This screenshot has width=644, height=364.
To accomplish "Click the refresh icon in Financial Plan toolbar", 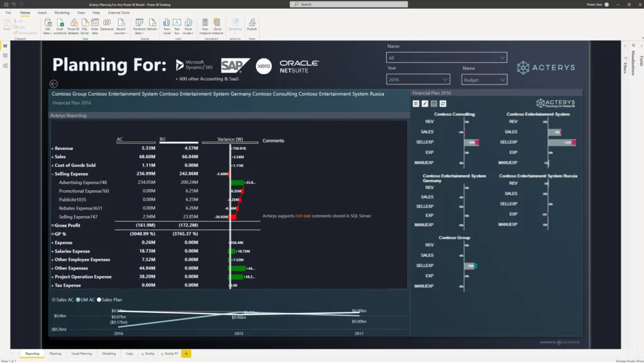I will coord(443,104).
